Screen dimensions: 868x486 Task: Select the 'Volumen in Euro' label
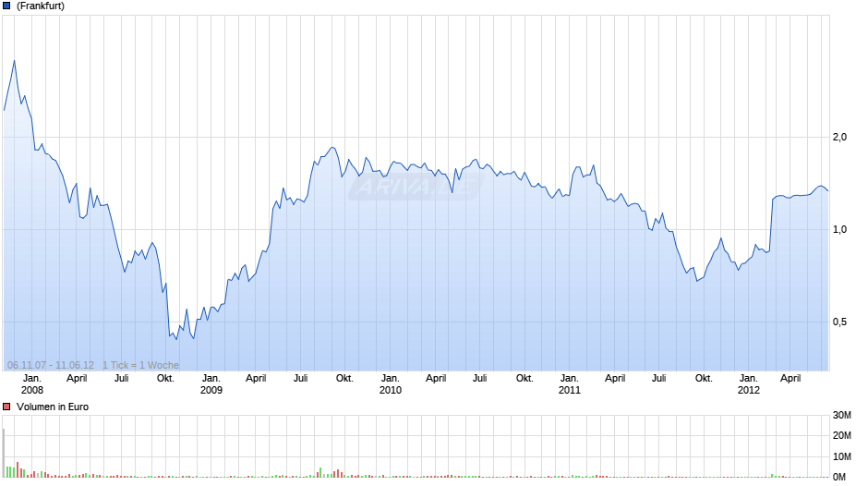53,407
